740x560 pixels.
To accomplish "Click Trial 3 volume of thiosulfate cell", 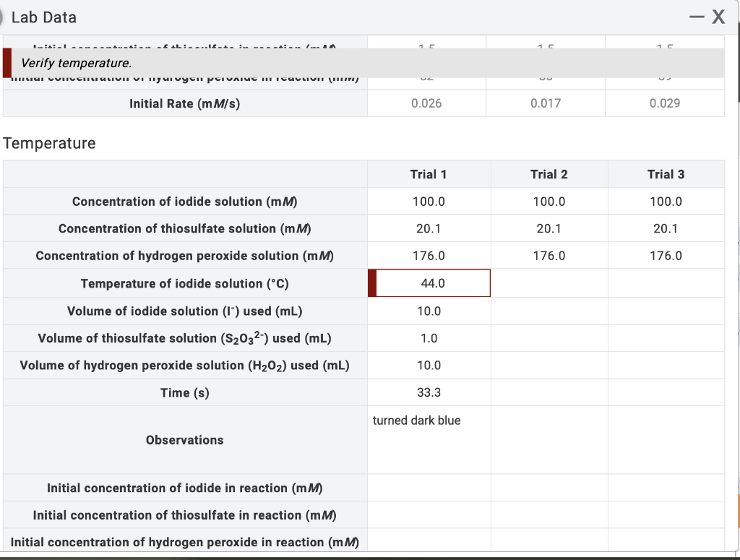I will click(x=666, y=338).
